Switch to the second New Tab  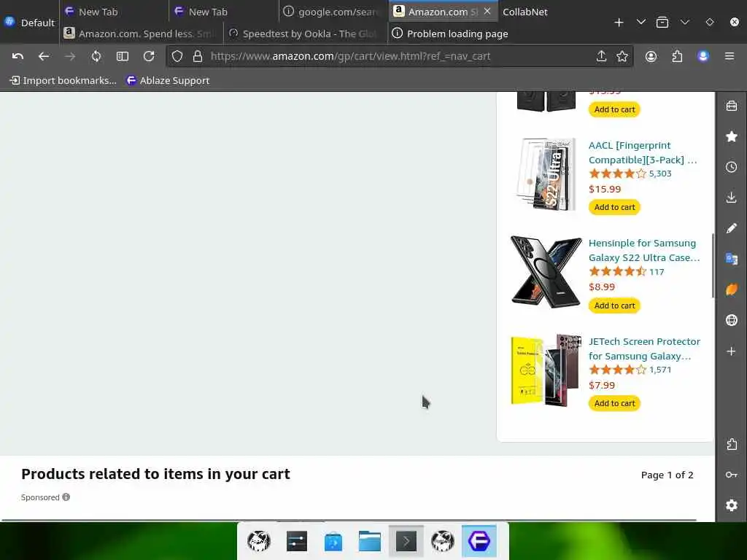[x=224, y=12]
